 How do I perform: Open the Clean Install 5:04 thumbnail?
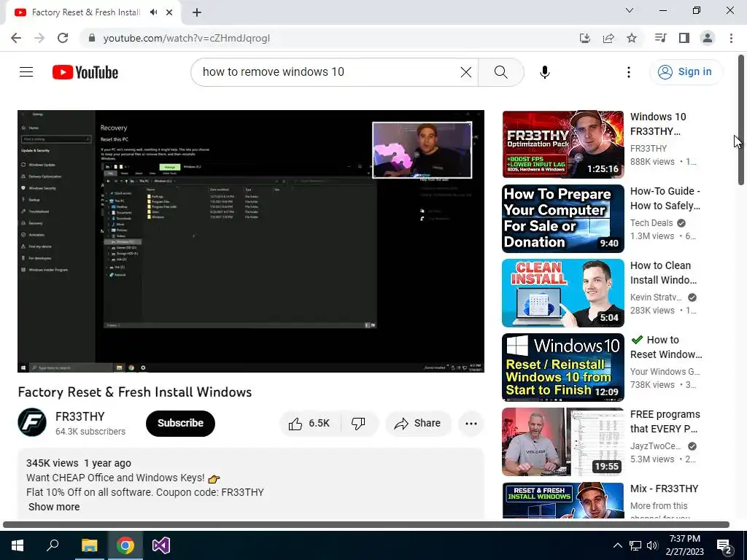[562, 293]
